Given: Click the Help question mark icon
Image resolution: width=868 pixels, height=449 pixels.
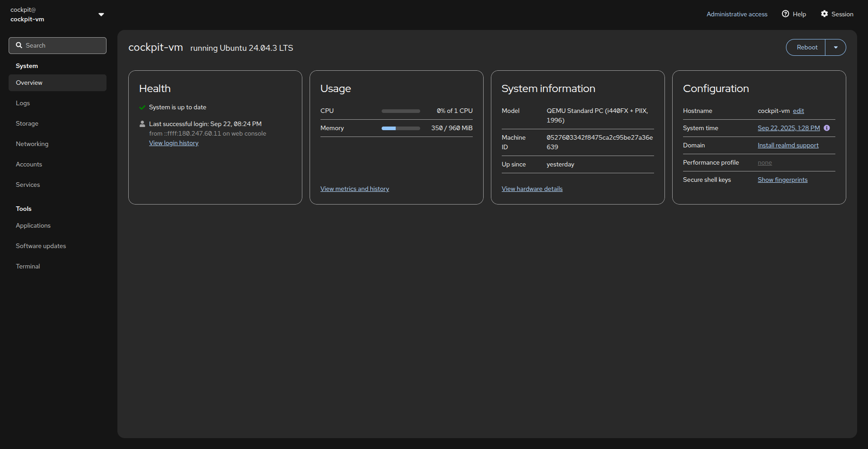Looking at the screenshot, I should point(786,14).
